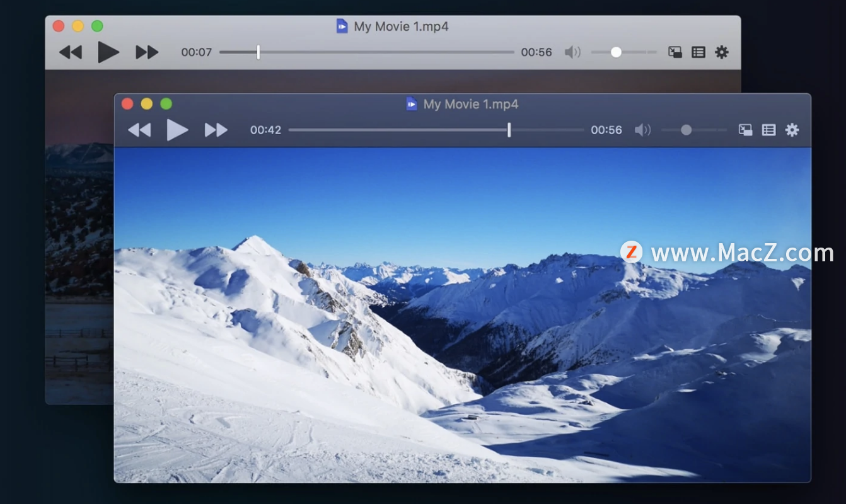Click the seek bar handle at 00:42
Screen dimensions: 846x504
(x=509, y=130)
